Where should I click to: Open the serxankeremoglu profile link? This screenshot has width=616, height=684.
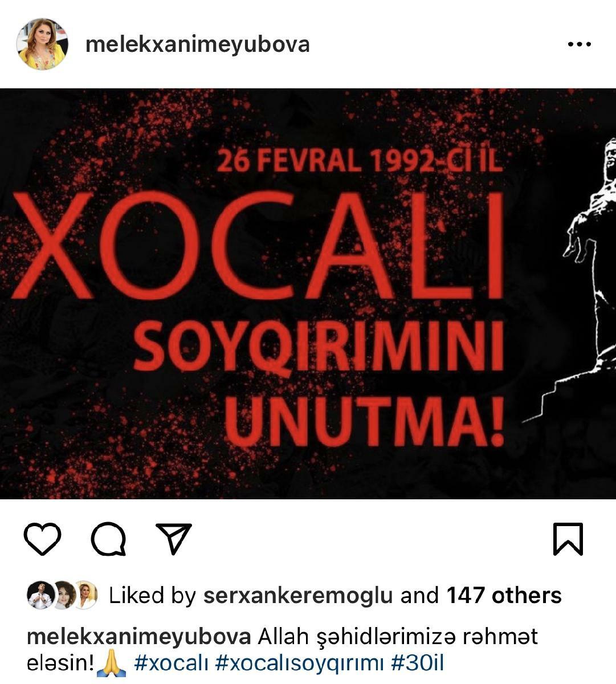[x=298, y=596]
